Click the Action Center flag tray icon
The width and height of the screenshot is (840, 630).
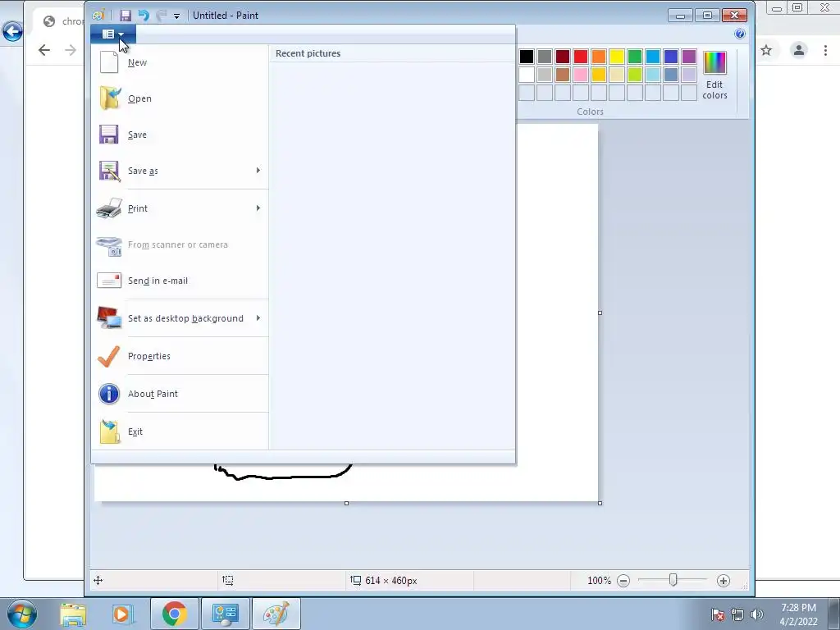pyautogui.click(x=718, y=614)
